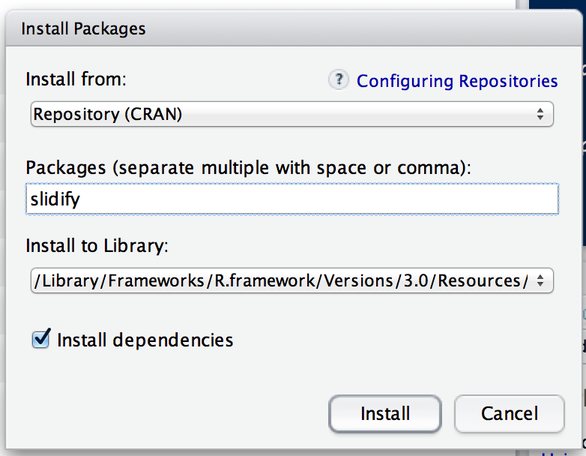Open the Configuring Repositories link
Screen dimensions: 586x456
pos(457,81)
